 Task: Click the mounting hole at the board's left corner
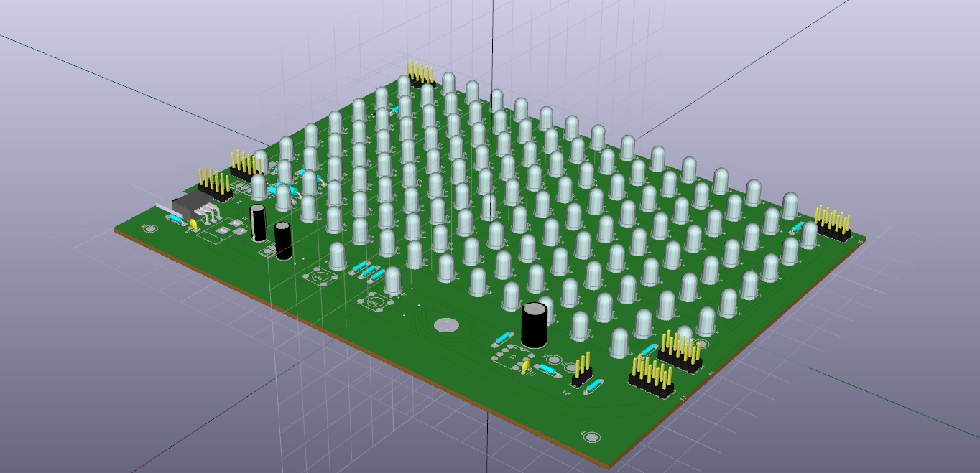click(150, 228)
